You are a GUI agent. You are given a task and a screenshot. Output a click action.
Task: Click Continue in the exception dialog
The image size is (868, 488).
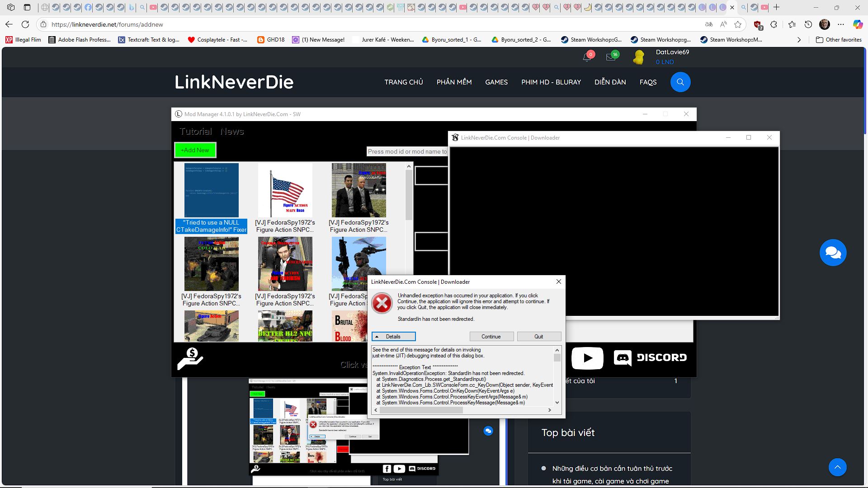pyautogui.click(x=491, y=336)
